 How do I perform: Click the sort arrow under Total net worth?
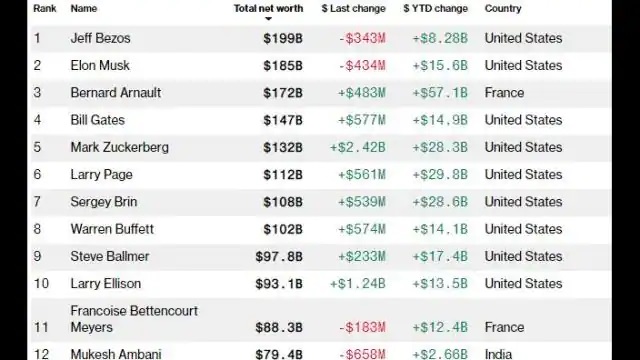tap(268, 19)
